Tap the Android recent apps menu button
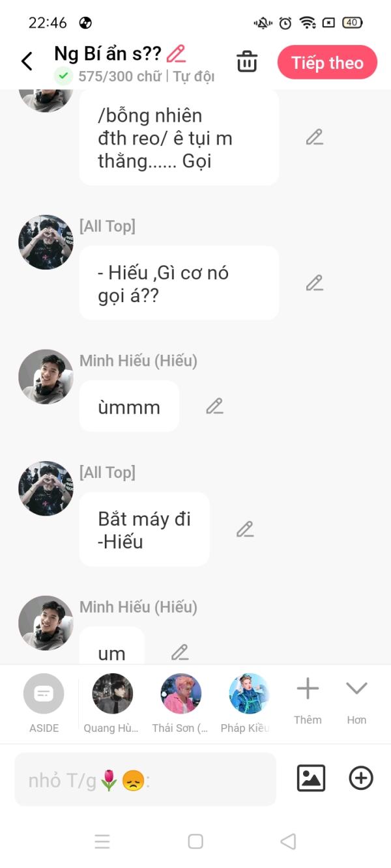The width and height of the screenshot is (391, 868). [x=102, y=841]
